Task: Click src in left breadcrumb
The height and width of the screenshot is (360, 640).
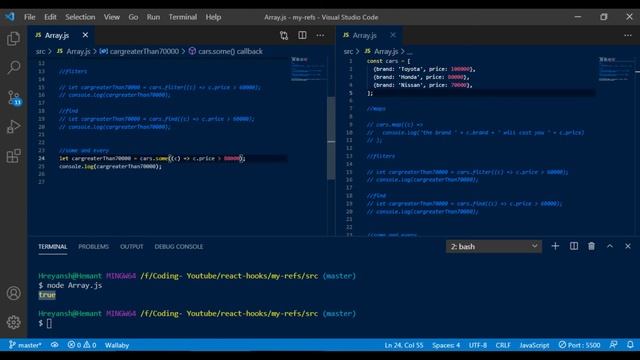Action: [x=40, y=51]
